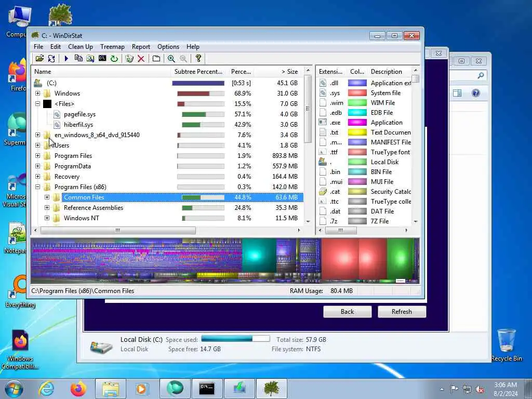Open Internet Explorer from the taskbar
Image resolution: width=532 pixels, height=399 pixels.
point(46,389)
